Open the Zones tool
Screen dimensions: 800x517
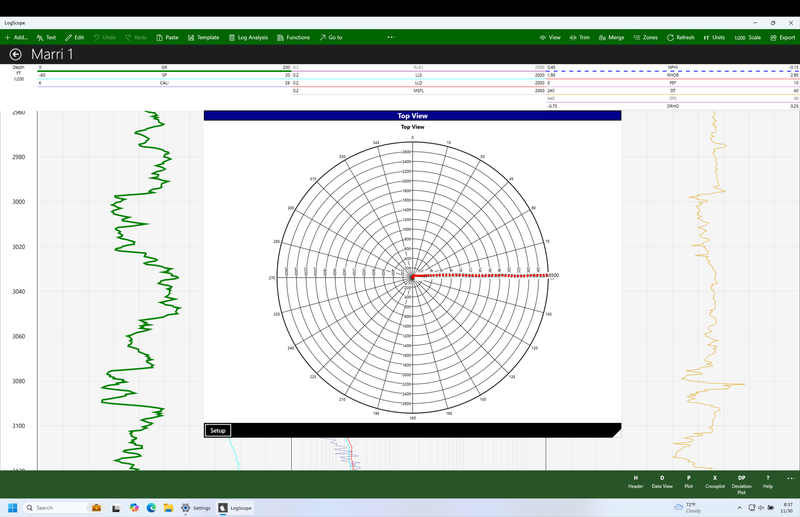click(645, 37)
